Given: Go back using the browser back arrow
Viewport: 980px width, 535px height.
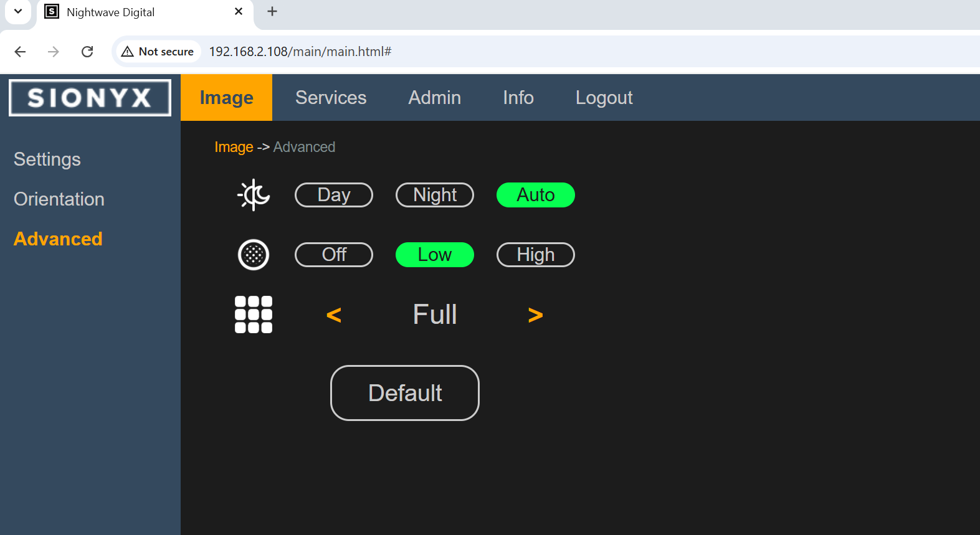Looking at the screenshot, I should coord(20,52).
